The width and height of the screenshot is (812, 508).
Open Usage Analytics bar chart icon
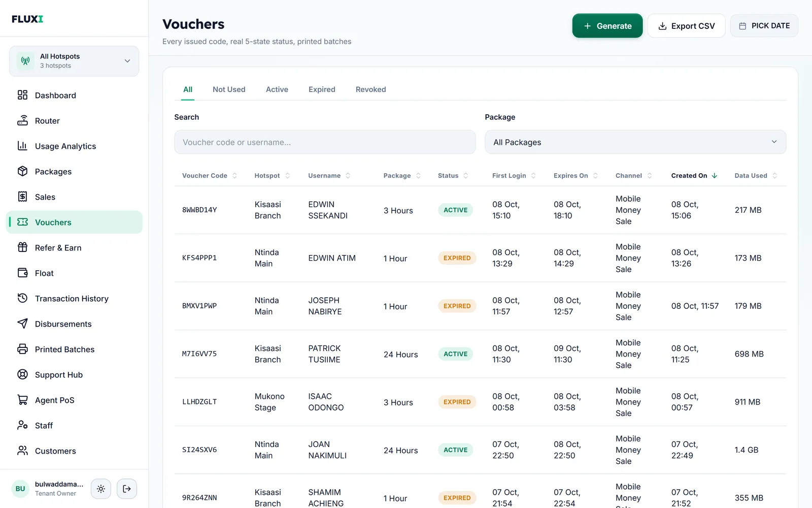click(x=22, y=146)
